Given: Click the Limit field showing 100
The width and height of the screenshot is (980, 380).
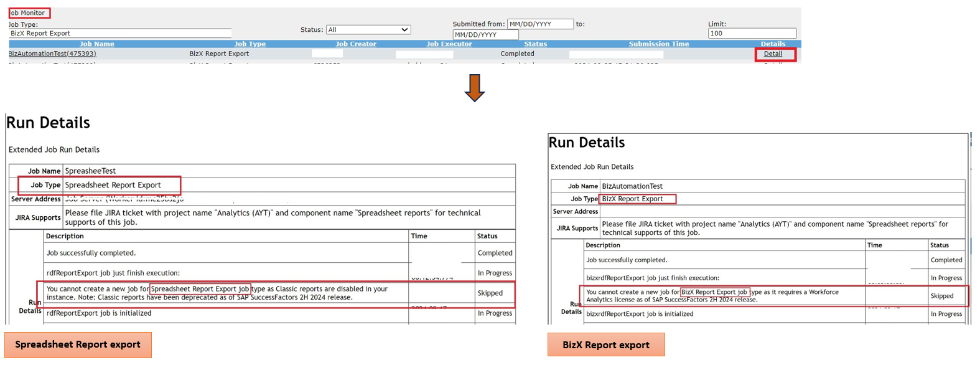Looking at the screenshot, I should click(752, 33).
